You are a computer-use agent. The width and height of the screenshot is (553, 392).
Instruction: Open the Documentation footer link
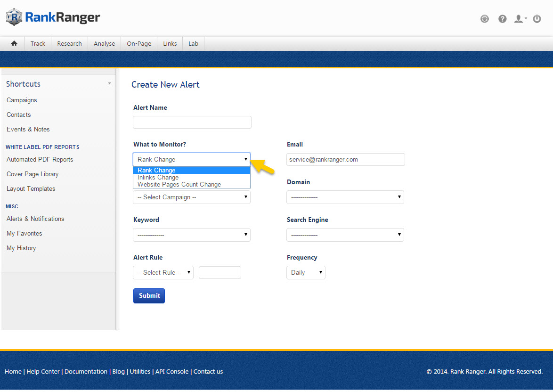(x=86, y=372)
